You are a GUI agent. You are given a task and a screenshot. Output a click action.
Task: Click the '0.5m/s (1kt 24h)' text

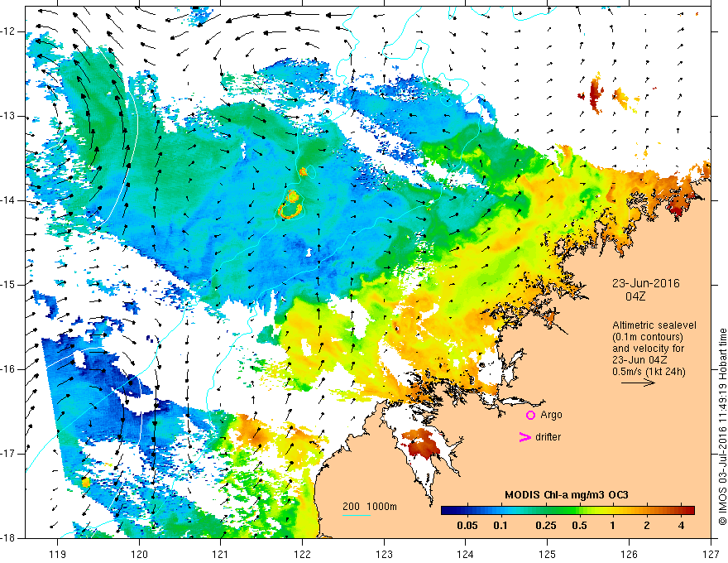649,371
